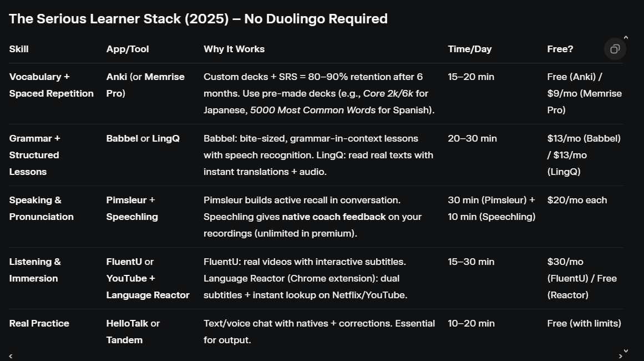
Task: Click the Free? column header
Action: tap(560, 49)
